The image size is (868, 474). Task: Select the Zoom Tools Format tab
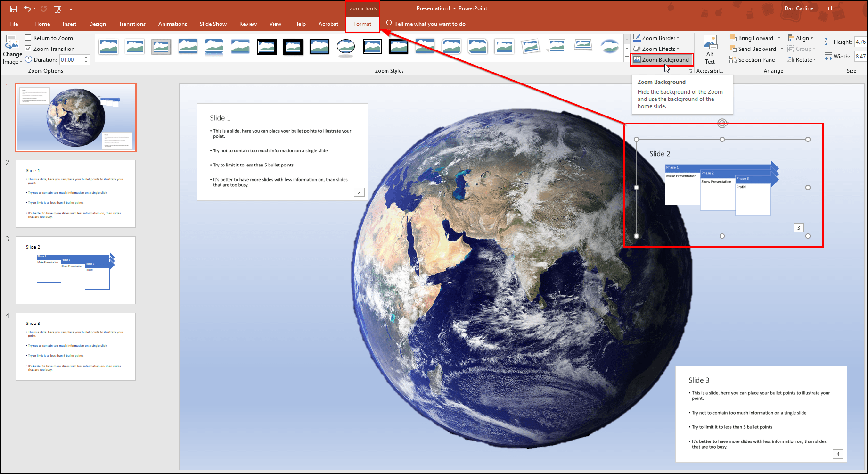pos(362,24)
